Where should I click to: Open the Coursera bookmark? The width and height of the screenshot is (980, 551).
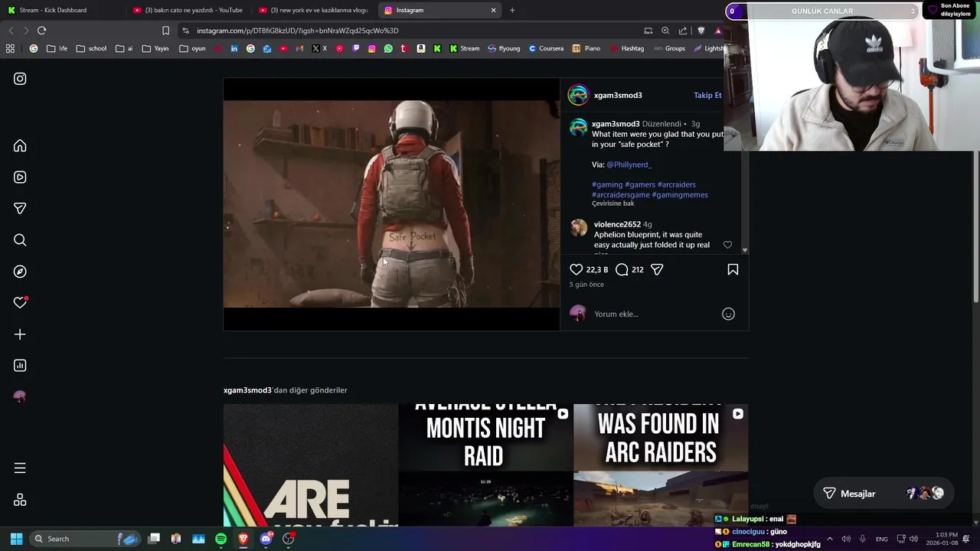point(546,48)
